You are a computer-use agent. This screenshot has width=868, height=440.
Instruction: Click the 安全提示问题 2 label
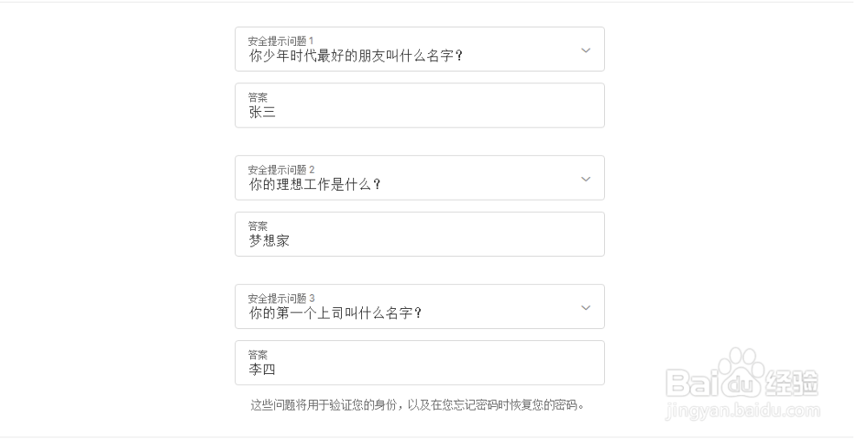coord(281,169)
